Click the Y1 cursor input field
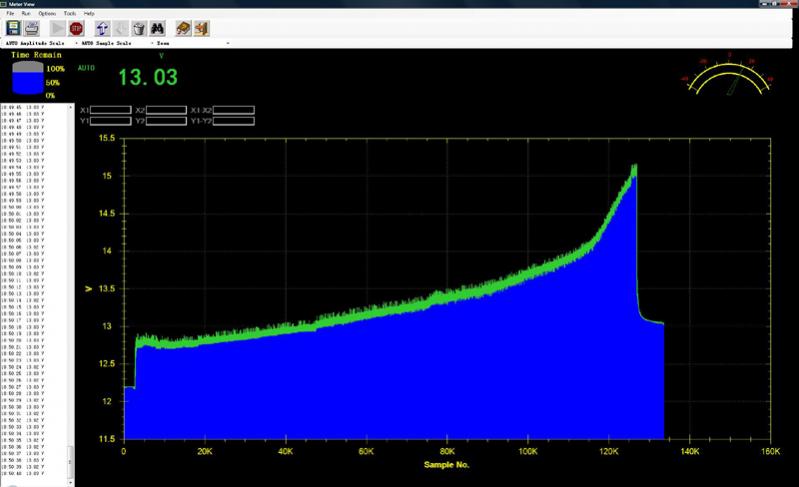799x487 pixels. [111, 121]
